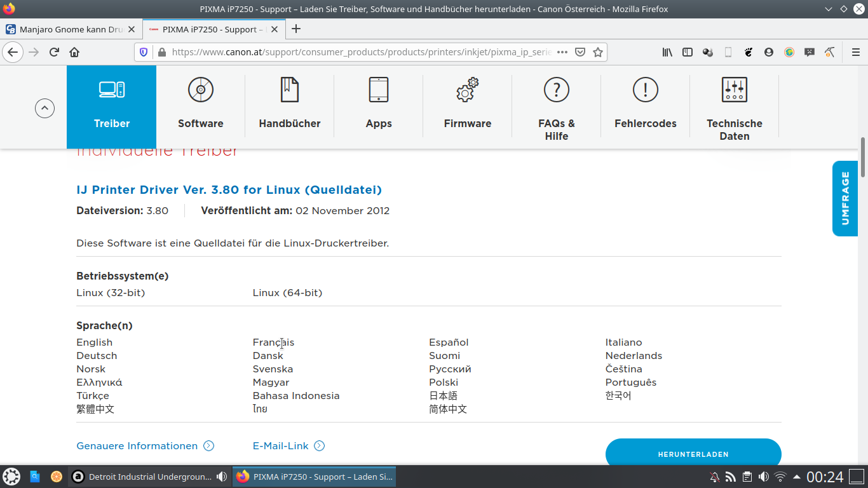Click the sad speech-bubble extension icon
This screenshot has height=488, width=868.
pyautogui.click(x=810, y=52)
